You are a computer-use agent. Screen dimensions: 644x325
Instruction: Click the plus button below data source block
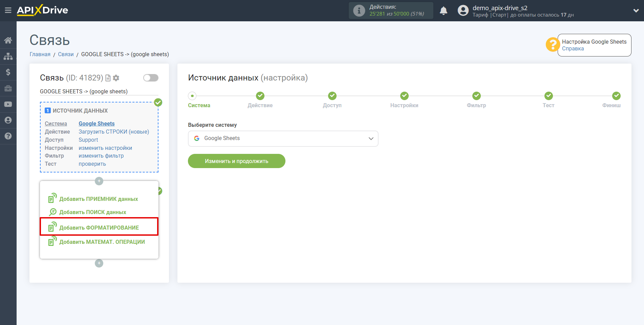(x=99, y=181)
